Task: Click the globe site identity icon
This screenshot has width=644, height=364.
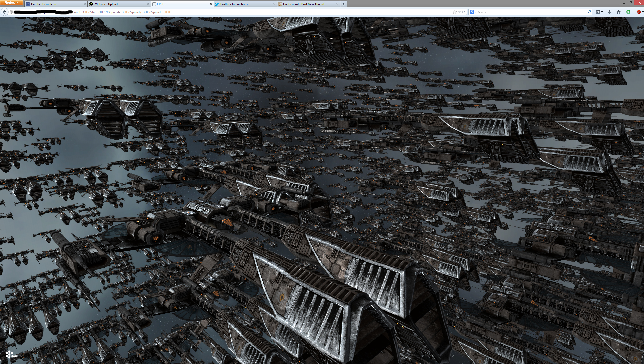Action: (x=11, y=12)
